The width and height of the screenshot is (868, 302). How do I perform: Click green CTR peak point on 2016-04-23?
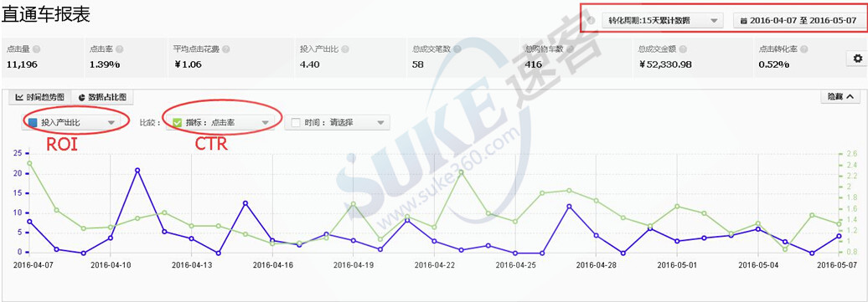click(461, 172)
